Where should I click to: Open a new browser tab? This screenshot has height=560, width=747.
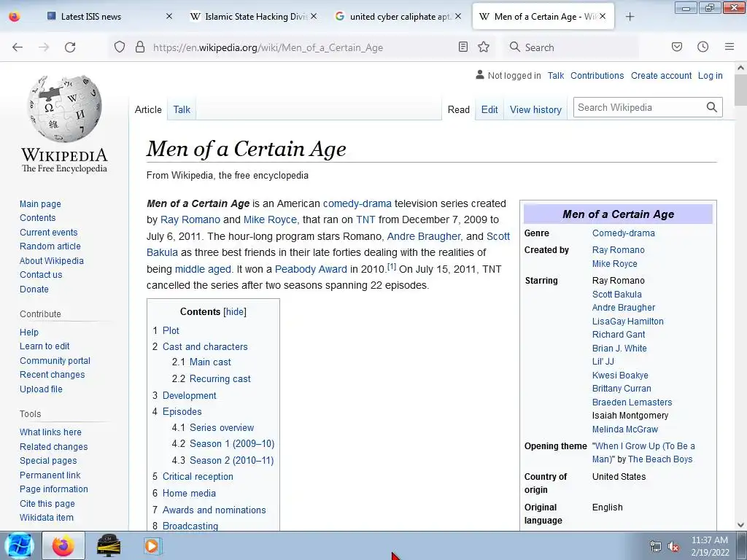pyautogui.click(x=630, y=17)
